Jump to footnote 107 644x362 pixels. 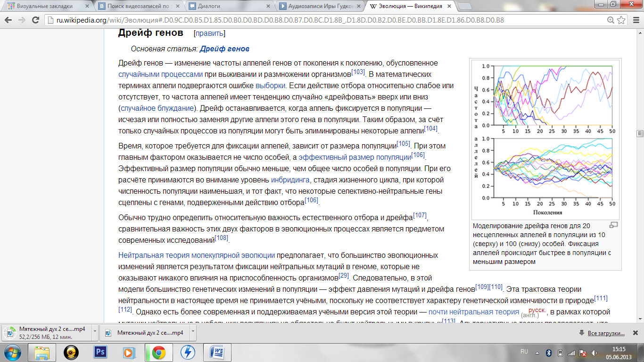(x=420, y=215)
